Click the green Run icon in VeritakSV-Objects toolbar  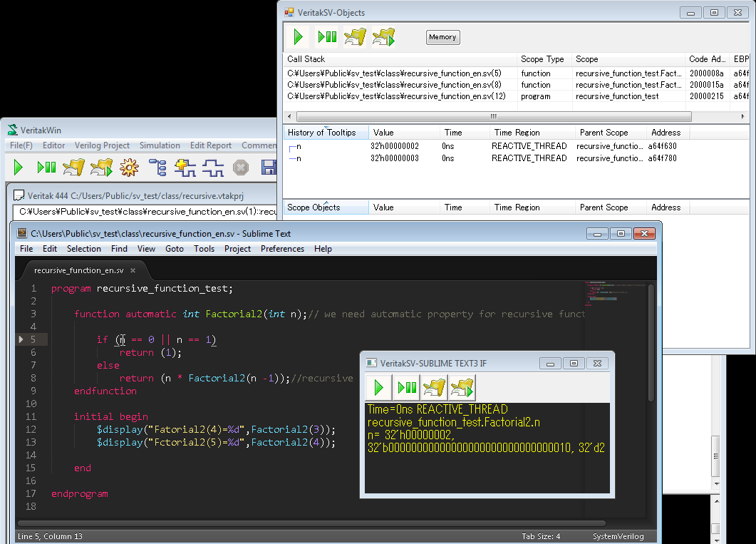(x=298, y=36)
